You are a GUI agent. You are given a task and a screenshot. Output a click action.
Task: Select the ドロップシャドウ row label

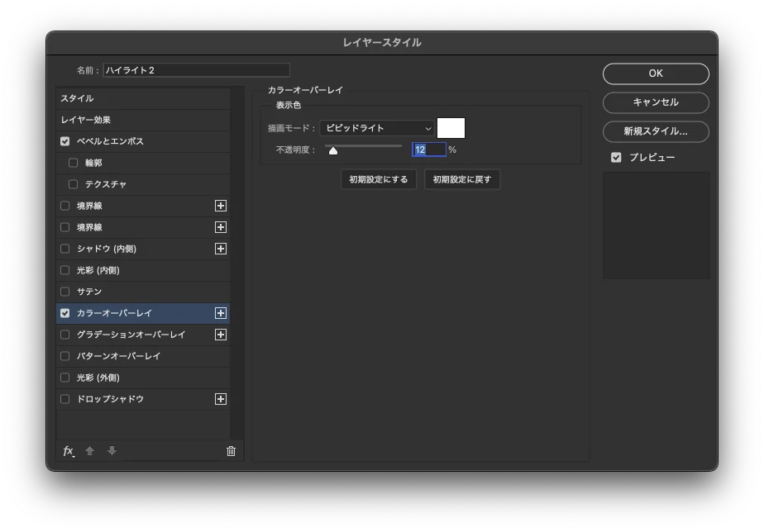[x=110, y=399]
